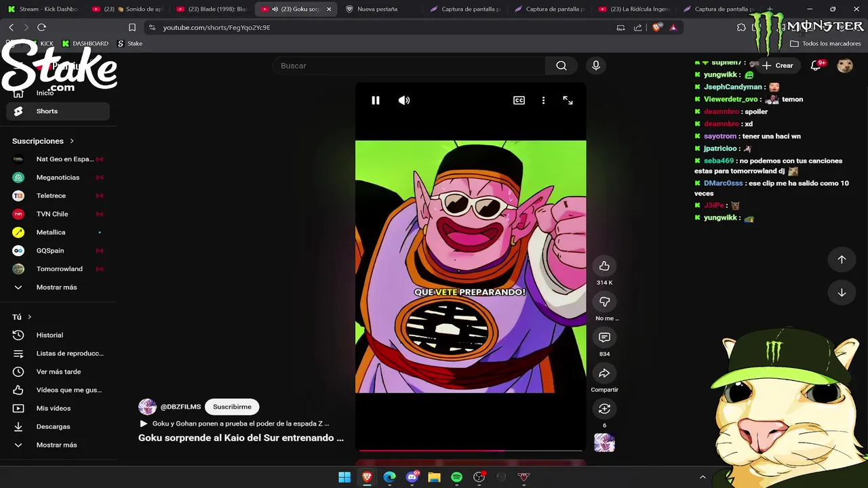
Task: Open Descargas in the sidebar
Action: pos(58,426)
